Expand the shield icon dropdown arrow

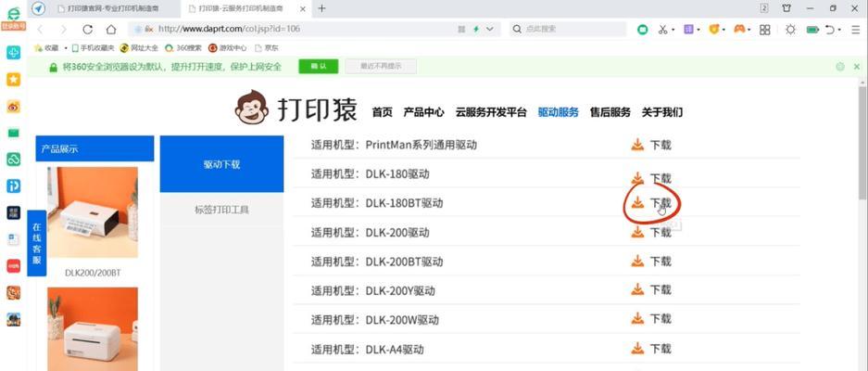724,30
